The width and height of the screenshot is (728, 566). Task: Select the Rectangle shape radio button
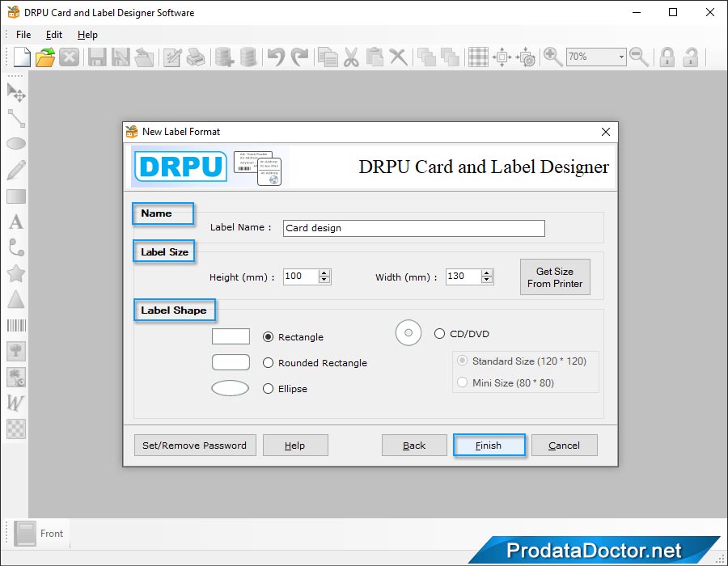point(268,337)
